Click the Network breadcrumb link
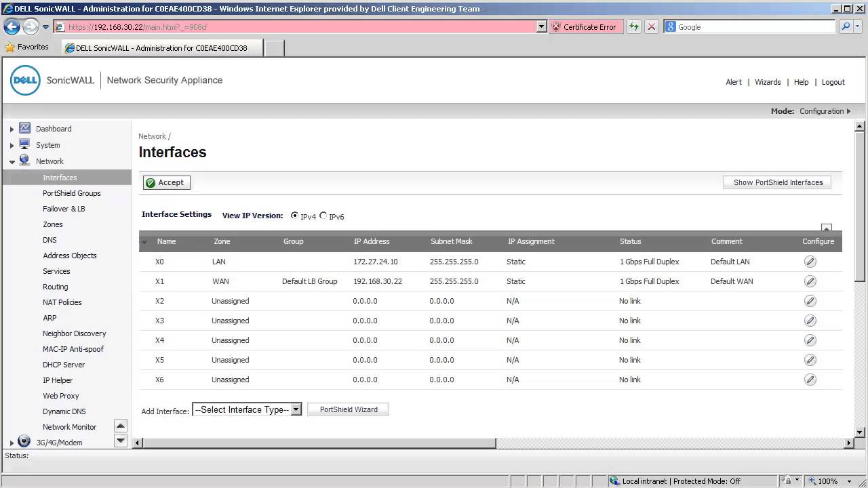The image size is (868, 488). pos(152,136)
